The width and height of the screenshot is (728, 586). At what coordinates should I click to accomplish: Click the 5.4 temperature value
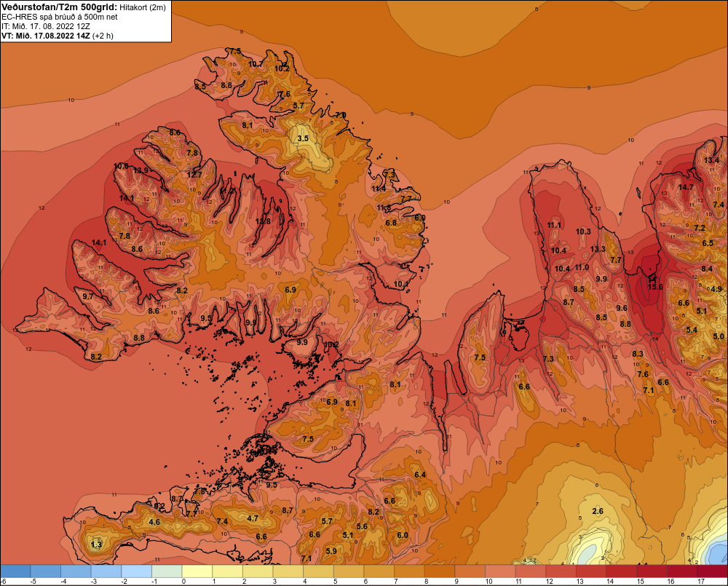[x=692, y=330]
